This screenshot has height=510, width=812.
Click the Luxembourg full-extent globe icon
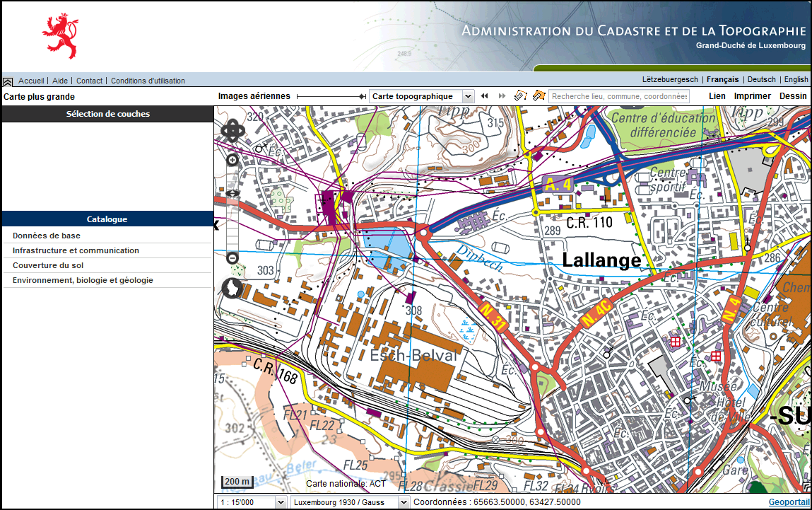[232, 289]
